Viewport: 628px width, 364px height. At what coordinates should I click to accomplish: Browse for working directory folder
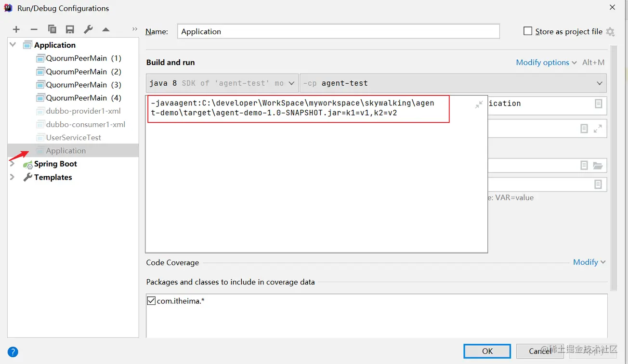[598, 166]
